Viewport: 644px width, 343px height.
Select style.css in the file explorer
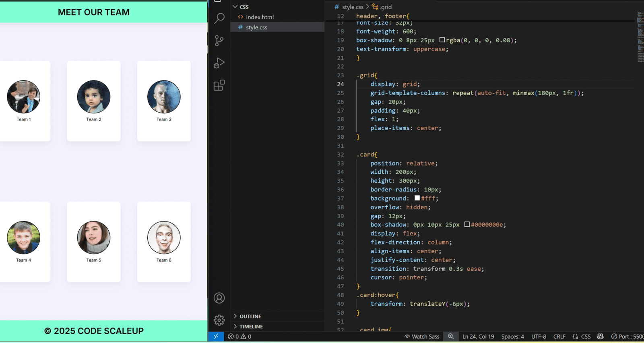click(256, 27)
